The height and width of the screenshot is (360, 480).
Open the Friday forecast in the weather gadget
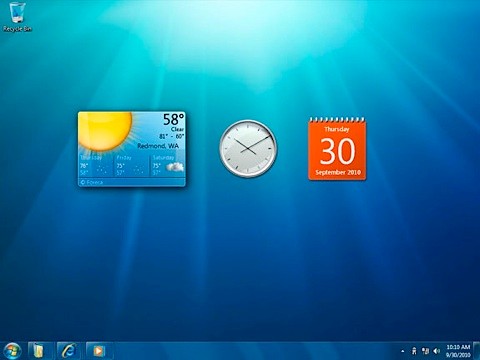(131, 165)
